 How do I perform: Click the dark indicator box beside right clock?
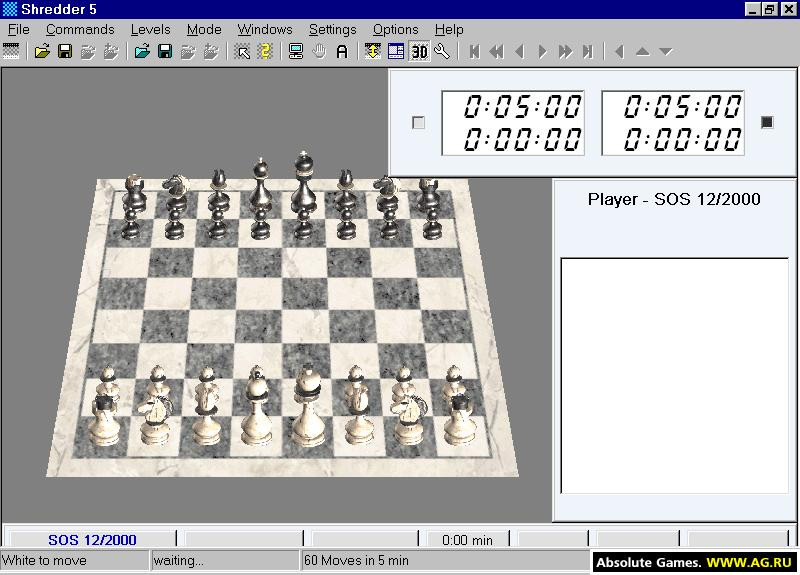(x=767, y=122)
